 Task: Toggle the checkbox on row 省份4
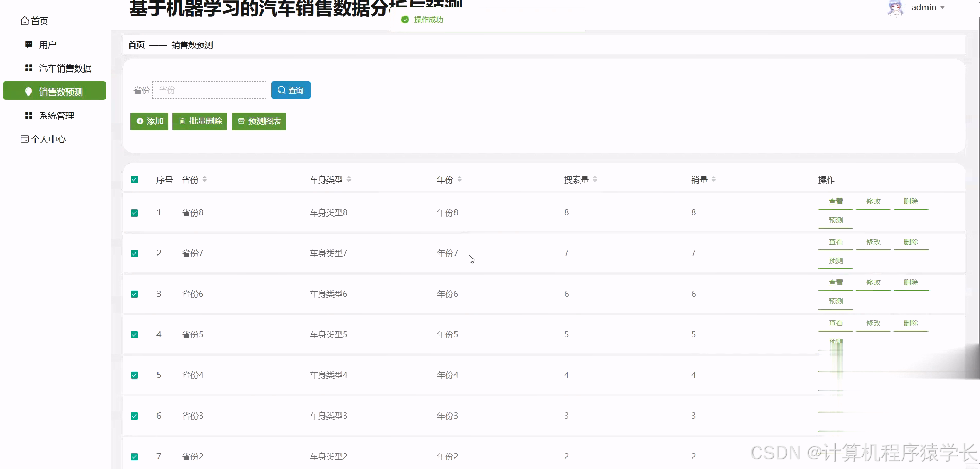[x=134, y=375]
